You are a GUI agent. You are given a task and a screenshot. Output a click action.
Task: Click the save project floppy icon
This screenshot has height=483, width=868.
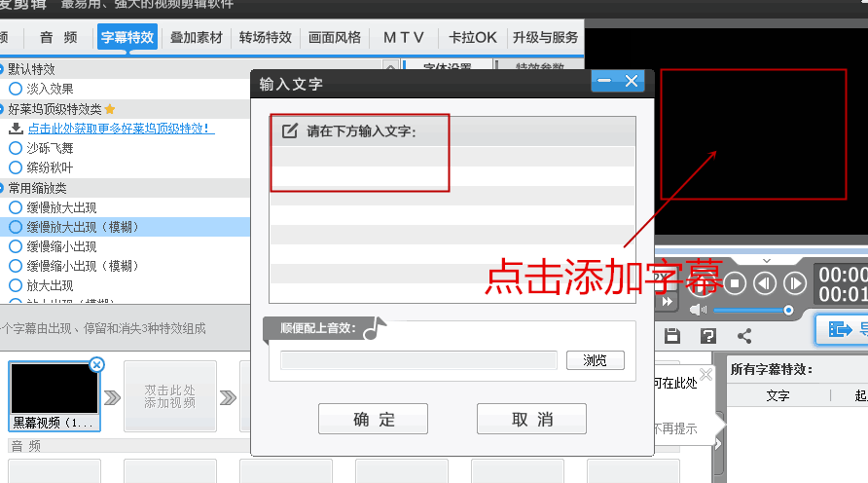click(x=672, y=336)
